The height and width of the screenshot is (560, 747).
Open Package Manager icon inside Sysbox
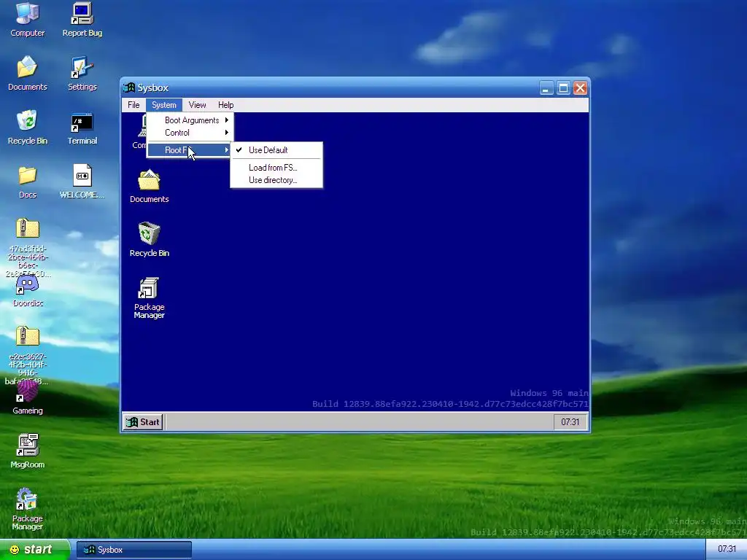click(149, 297)
